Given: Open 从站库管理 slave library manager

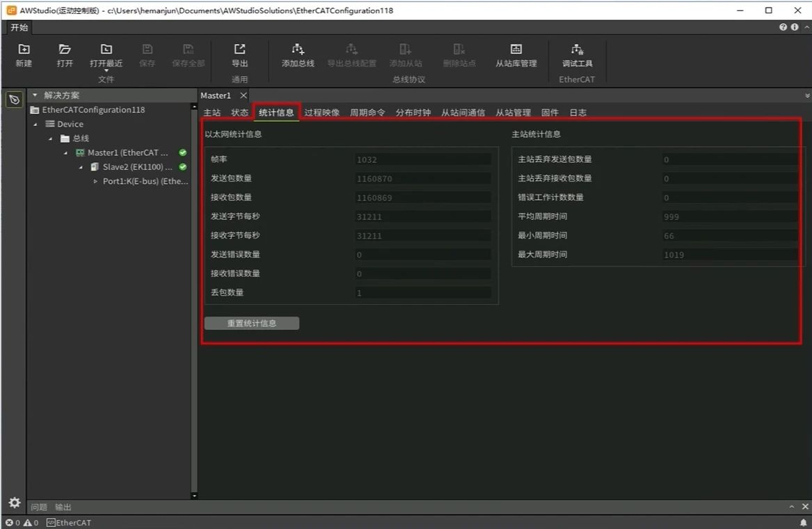Looking at the screenshot, I should point(516,55).
